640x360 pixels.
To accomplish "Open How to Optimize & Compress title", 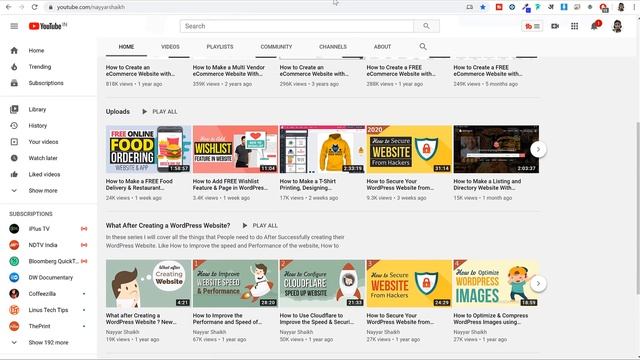I will coord(491,319).
